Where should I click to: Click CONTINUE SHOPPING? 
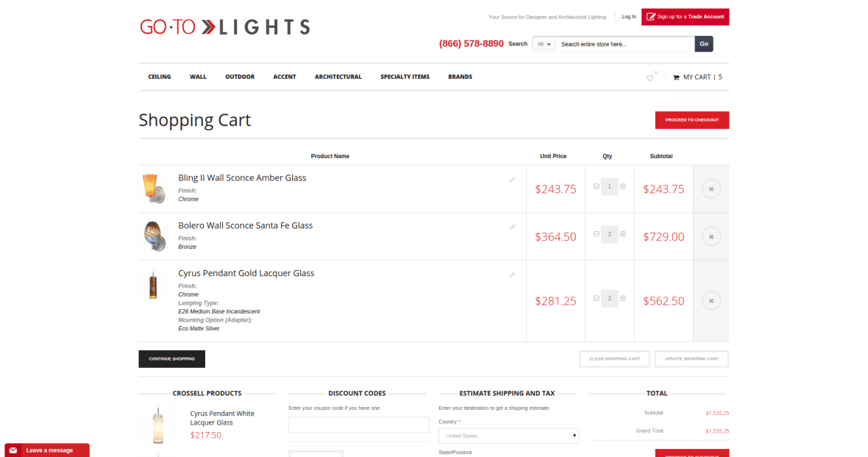tap(171, 358)
